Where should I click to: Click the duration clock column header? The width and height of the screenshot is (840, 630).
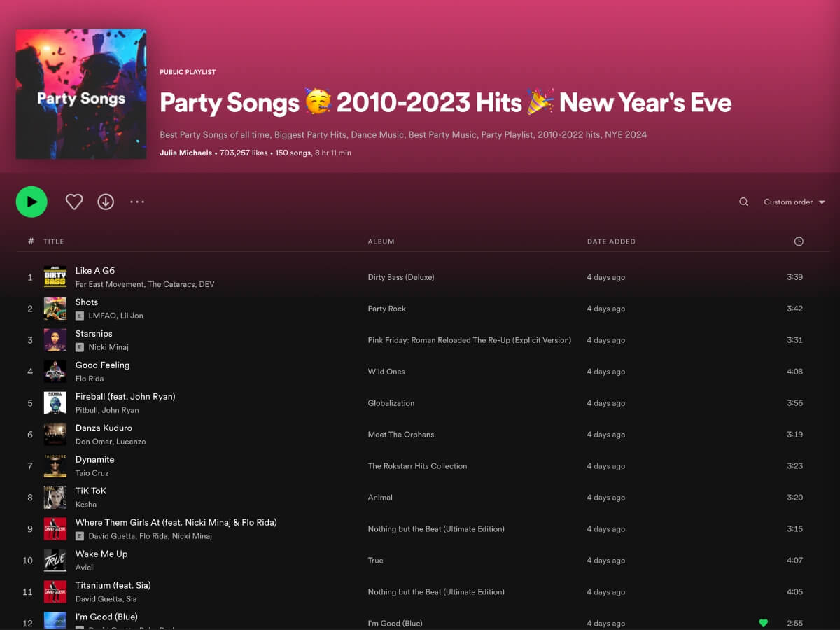pos(799,241)
